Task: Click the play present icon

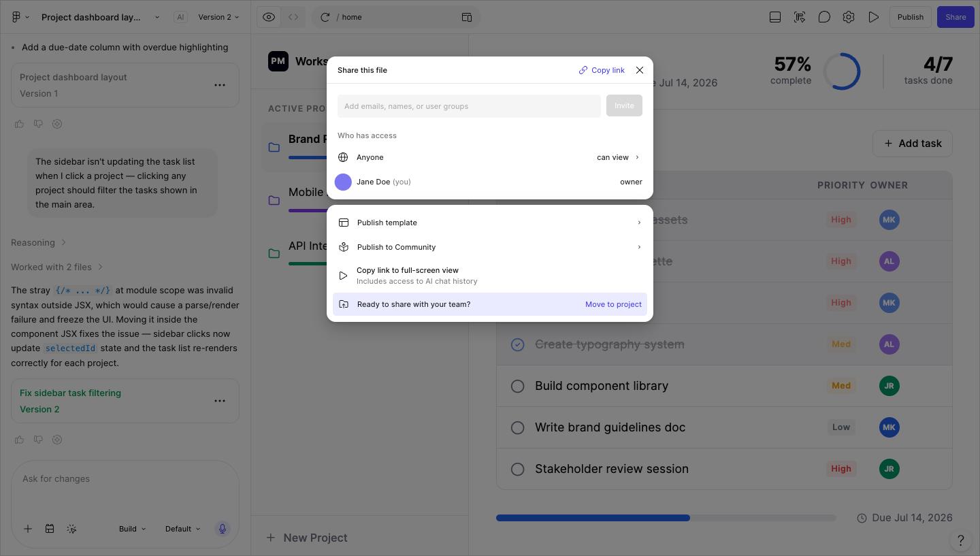Action: pos(873,17)
